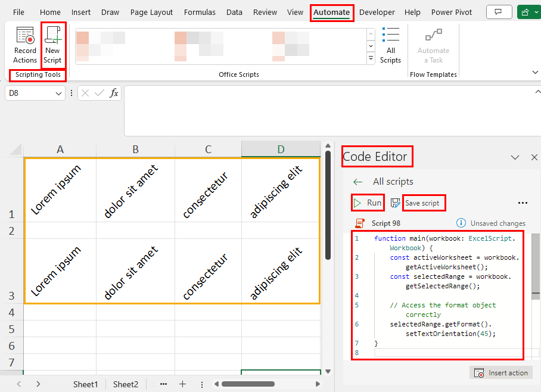Open the Draw tab
The width and height of the screenshot is (541, 392).
point(110,13)
